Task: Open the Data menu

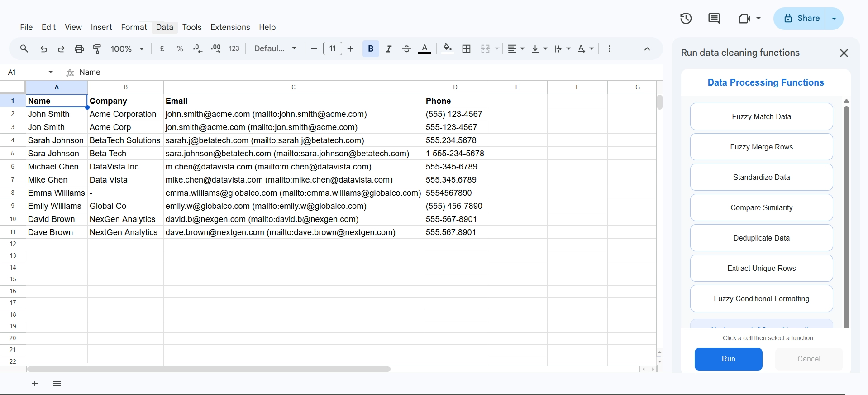Action: (165, 27)
